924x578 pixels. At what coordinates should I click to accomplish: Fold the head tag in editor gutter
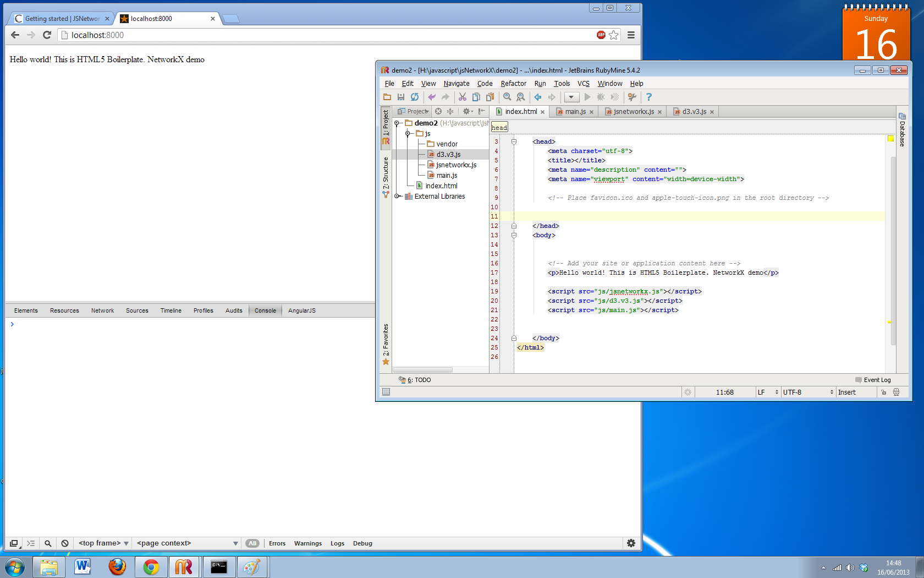pyautogui.click(x=514, y=141)
